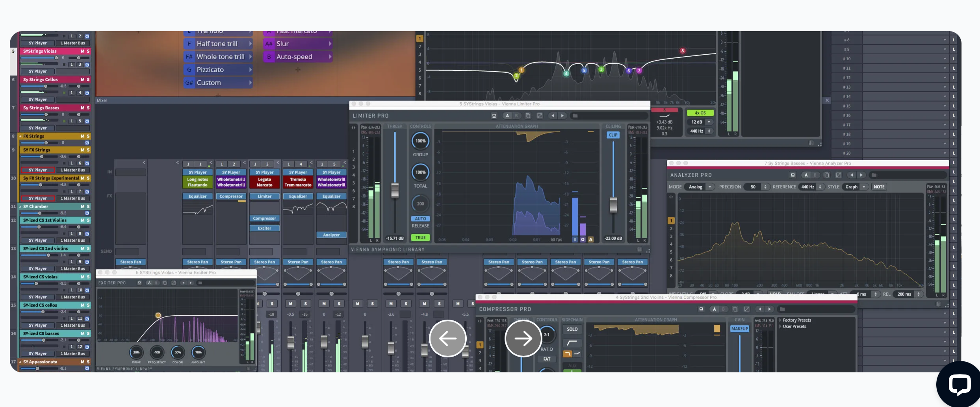This screenshot has height=407, width=980.
Task: Open the chat widget bubble
Action: pos(959,384)
